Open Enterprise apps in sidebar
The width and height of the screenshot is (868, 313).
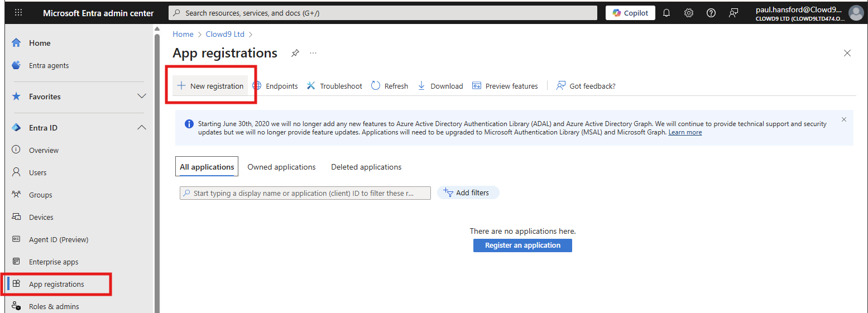[54, 262]
